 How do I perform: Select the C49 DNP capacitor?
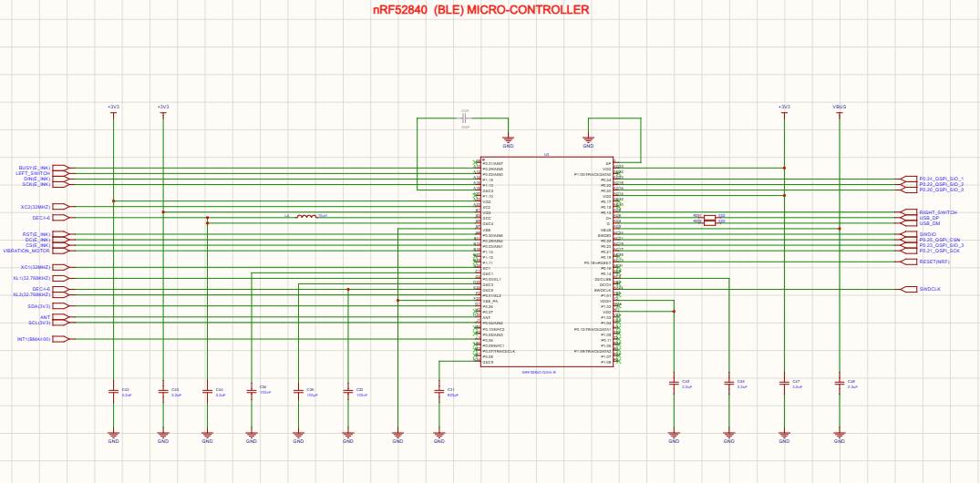pos(465,118)
